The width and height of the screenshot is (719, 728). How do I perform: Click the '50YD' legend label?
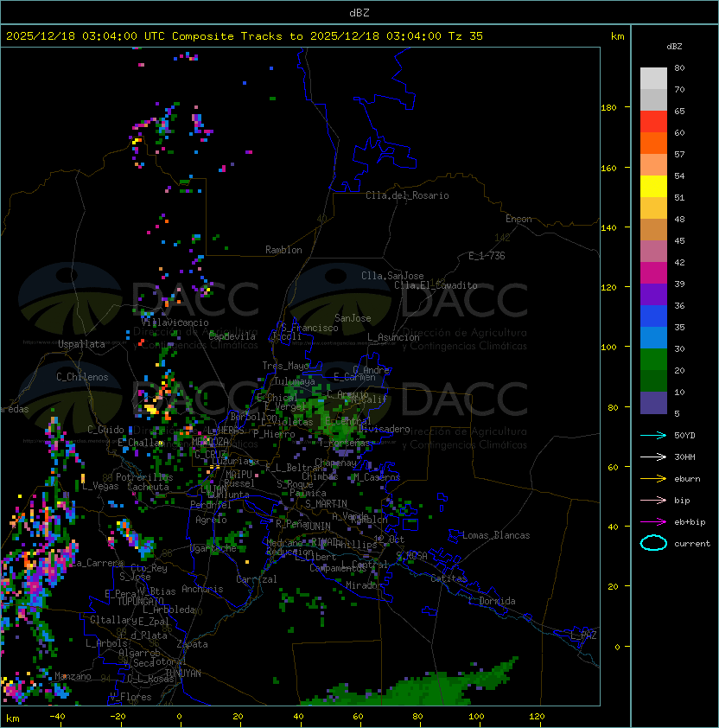684,436
